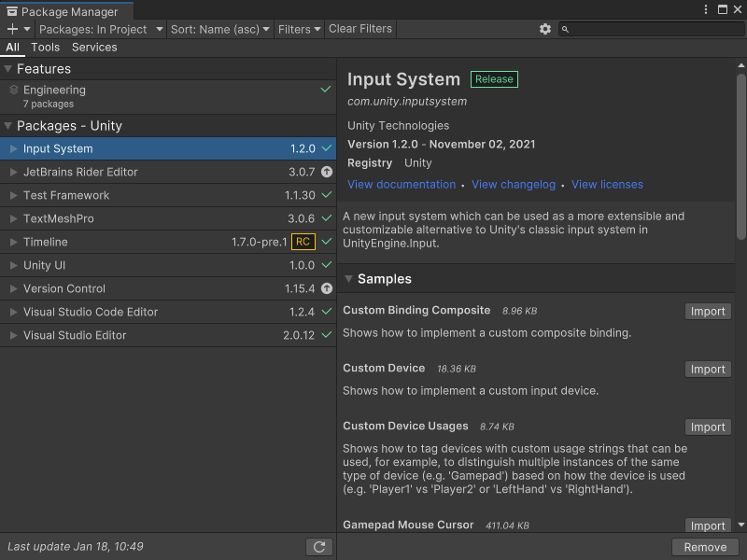Click the magnifying glass in the search field
This screenshot has width=747, height=560.
tap(566, 29)
